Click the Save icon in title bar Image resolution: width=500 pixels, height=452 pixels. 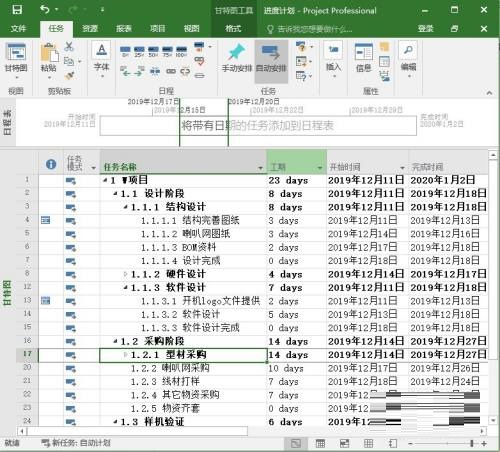tap(17, 10)
